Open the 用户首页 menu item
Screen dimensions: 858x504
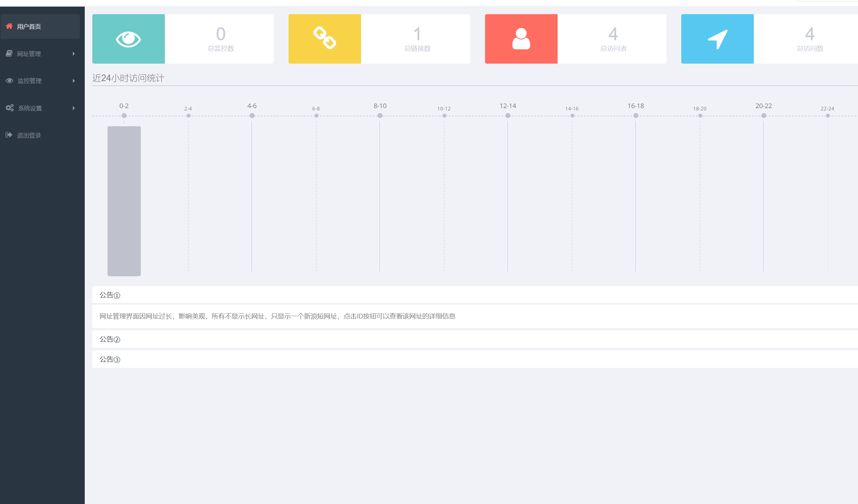coord(29,27)
